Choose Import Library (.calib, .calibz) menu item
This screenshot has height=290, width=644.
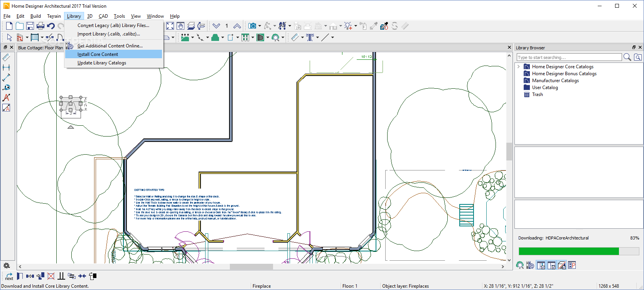pos(113,34)
